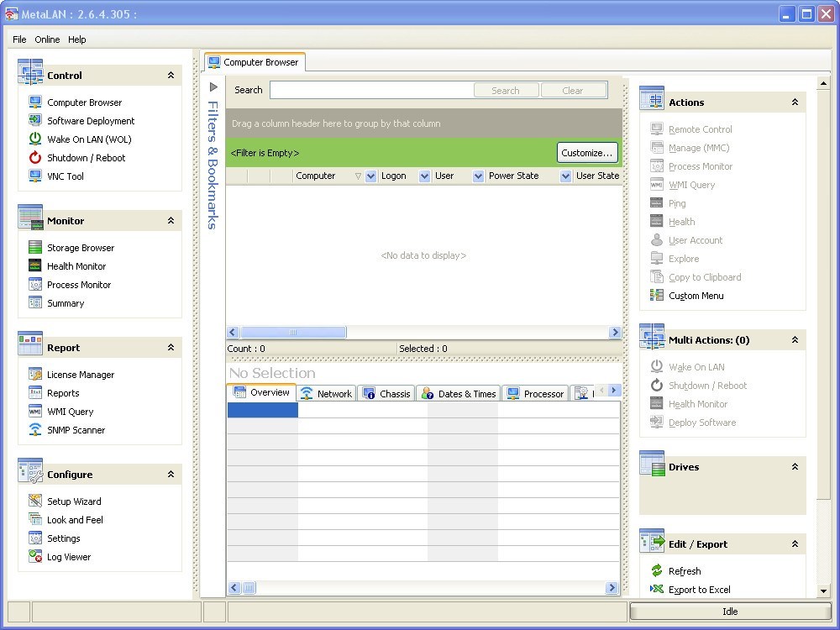Click the Deploy Software link in Multi Actions
840x630 pixels.
[x=701, y=423]
